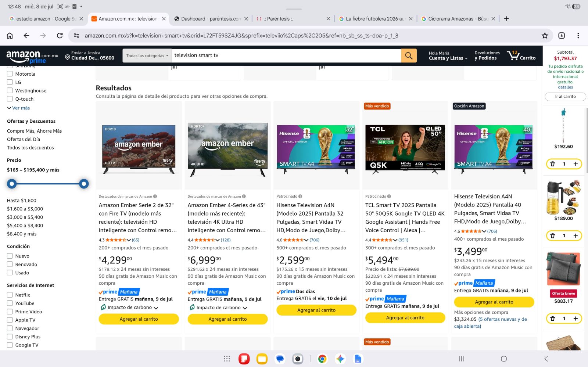This screenshot has width=588, height=367.
Task: Expand 'Ver más' brands list
Action: (x=18, y=108)
